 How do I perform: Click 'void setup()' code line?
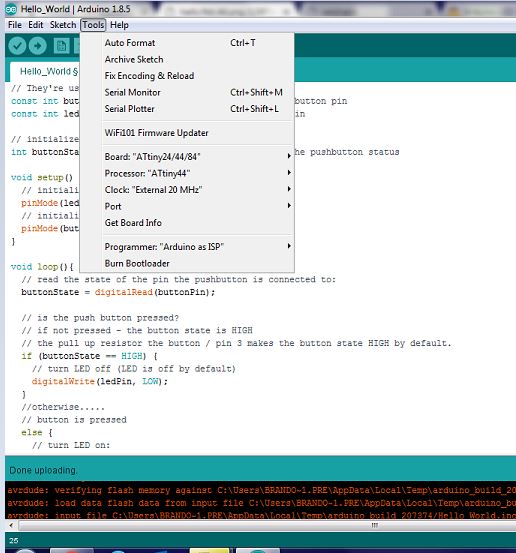(42, 177)
